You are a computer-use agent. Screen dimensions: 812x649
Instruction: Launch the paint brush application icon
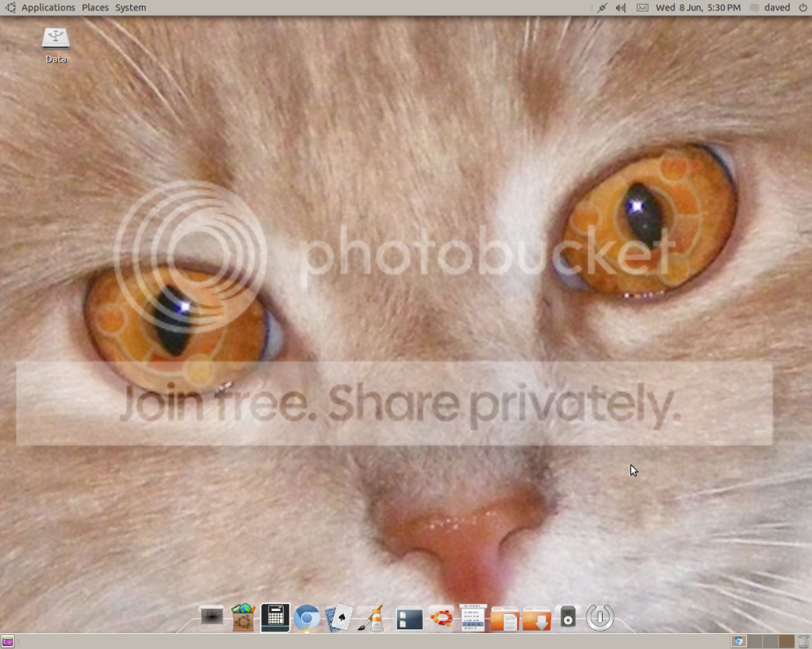(x=371, y=618)
